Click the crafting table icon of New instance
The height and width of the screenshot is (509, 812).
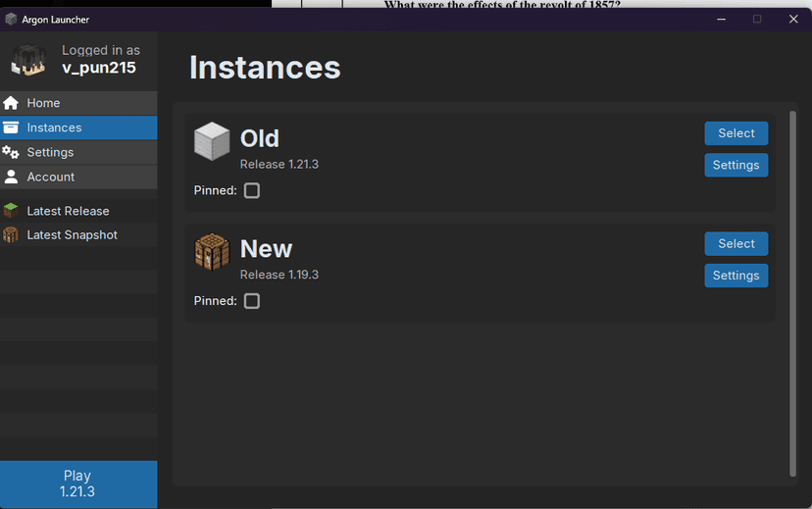tap(211, 252)
